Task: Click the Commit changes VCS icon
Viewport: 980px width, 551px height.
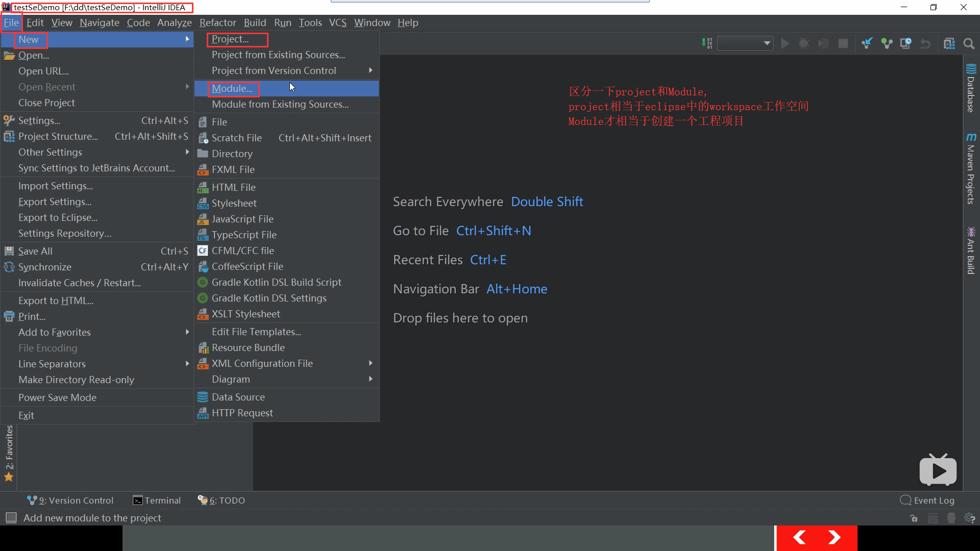Action: point(887,44)
